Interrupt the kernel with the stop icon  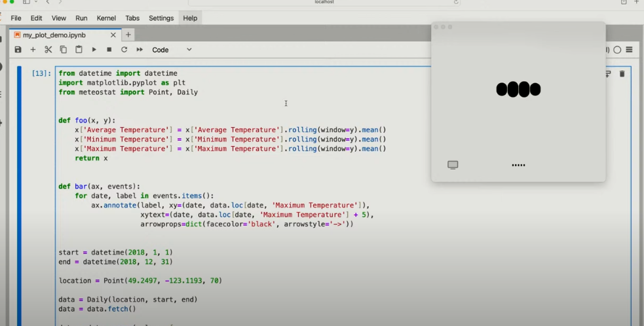pos(109,50)
